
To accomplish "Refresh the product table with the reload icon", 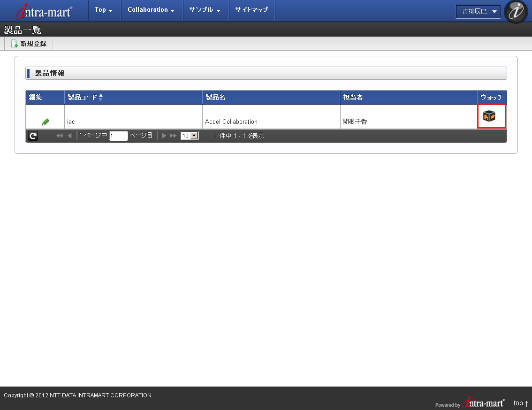I will 33,136.
